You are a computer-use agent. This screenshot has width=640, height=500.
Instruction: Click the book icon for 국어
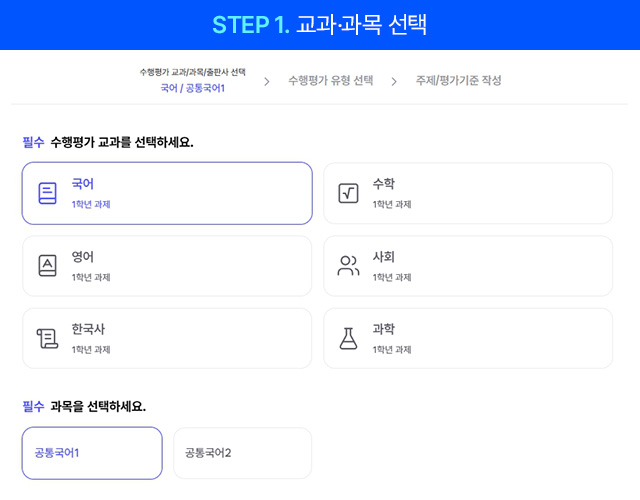tap(48, 193)
